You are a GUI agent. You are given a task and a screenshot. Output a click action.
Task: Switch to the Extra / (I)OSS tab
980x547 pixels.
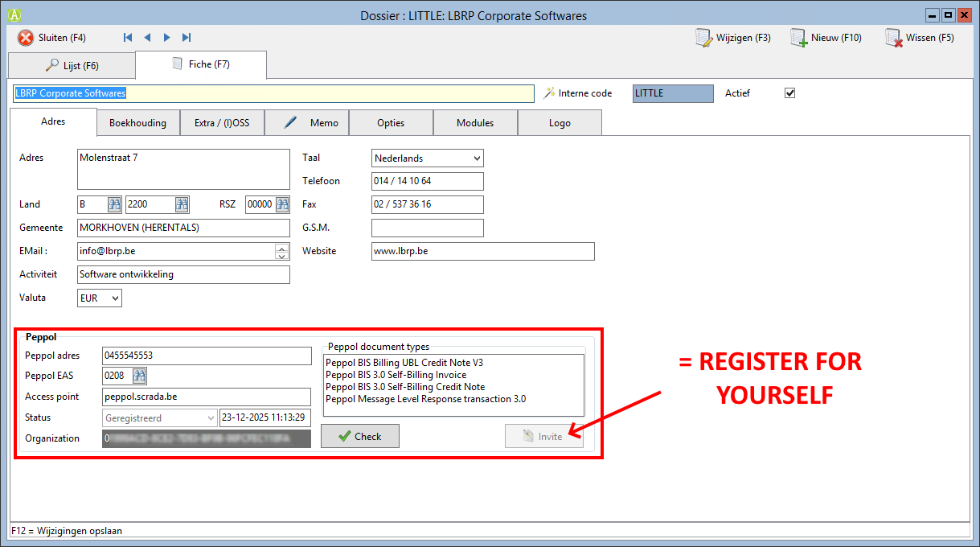(222, 123)
